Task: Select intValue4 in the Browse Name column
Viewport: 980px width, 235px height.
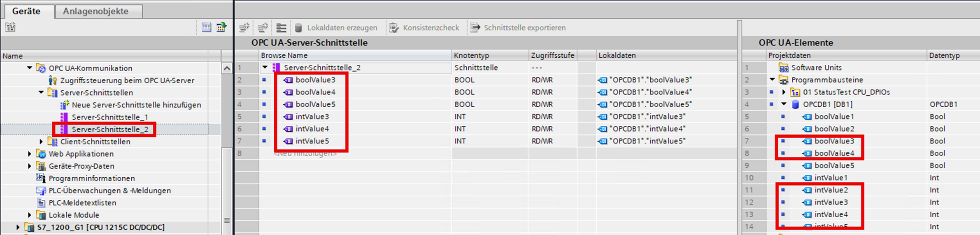Action: point(312,129)
